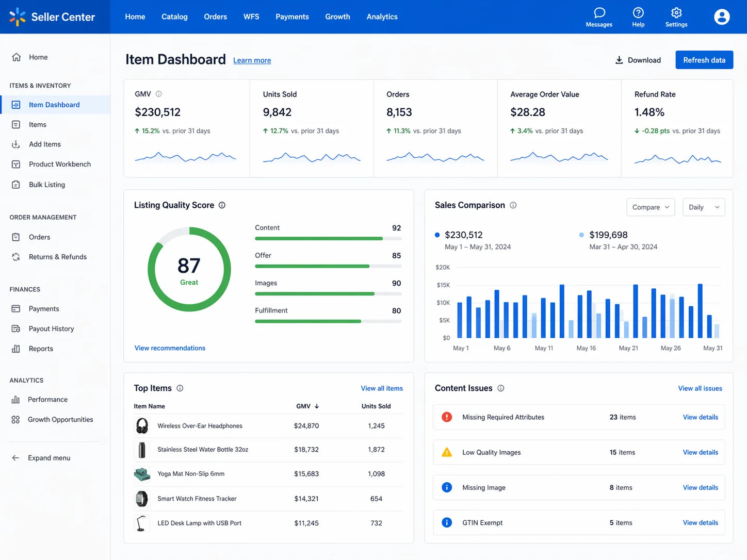The image size is (747, 560).
Task: View details for Low Quality Images
Action: click(x=701, y=452)
